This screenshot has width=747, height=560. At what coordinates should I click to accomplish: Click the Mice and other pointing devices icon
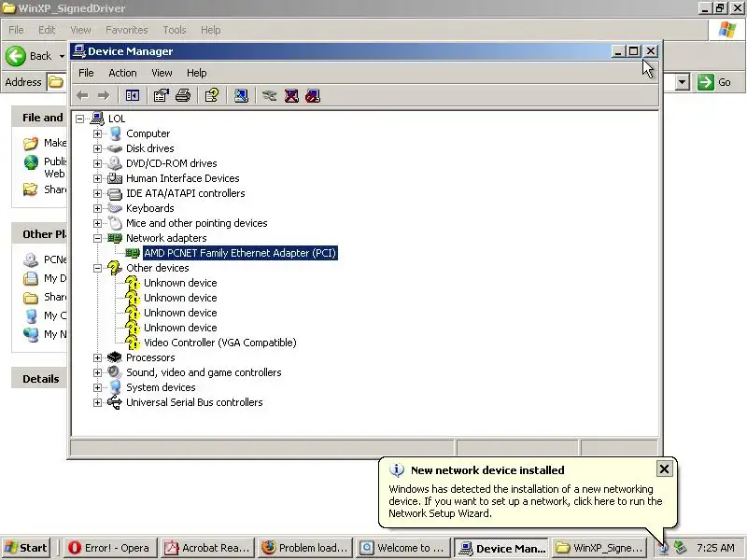point(115,223)
